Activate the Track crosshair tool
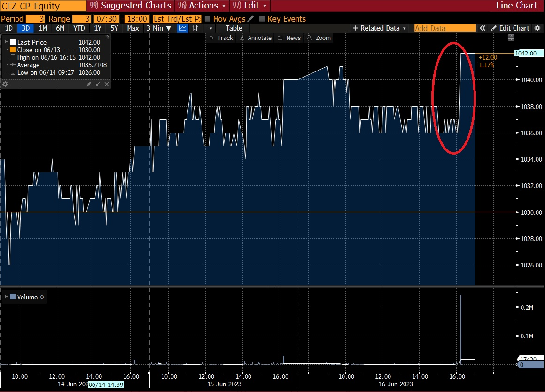Image resolution: width=545 pixels, height=392 pixels. click(221, 38)
